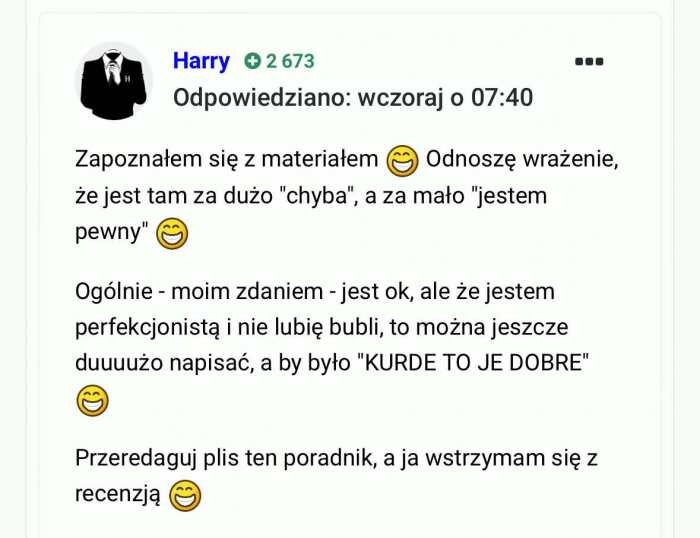
Task: Click the Odpowiedziano: wczoraj timestamp
Action: [353, 97]
